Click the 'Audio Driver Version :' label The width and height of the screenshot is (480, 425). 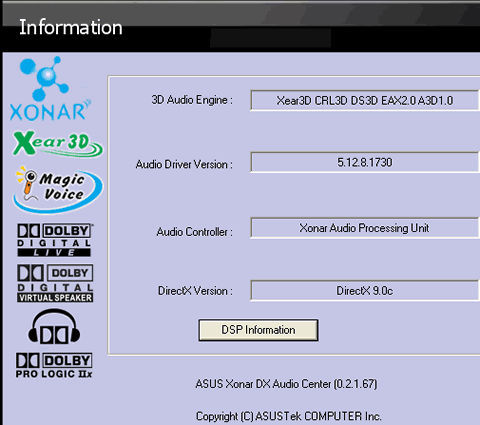point(184,164)
